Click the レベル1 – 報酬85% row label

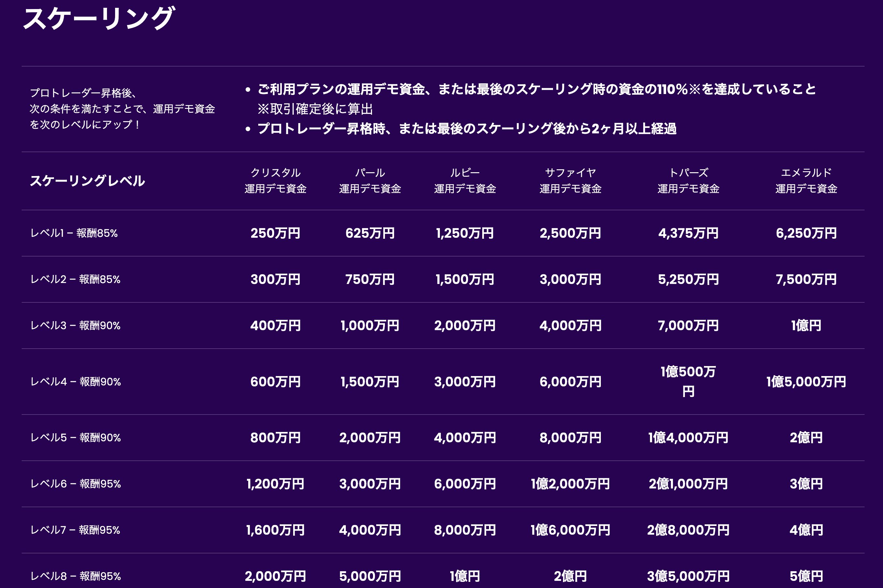coord(74,233)
